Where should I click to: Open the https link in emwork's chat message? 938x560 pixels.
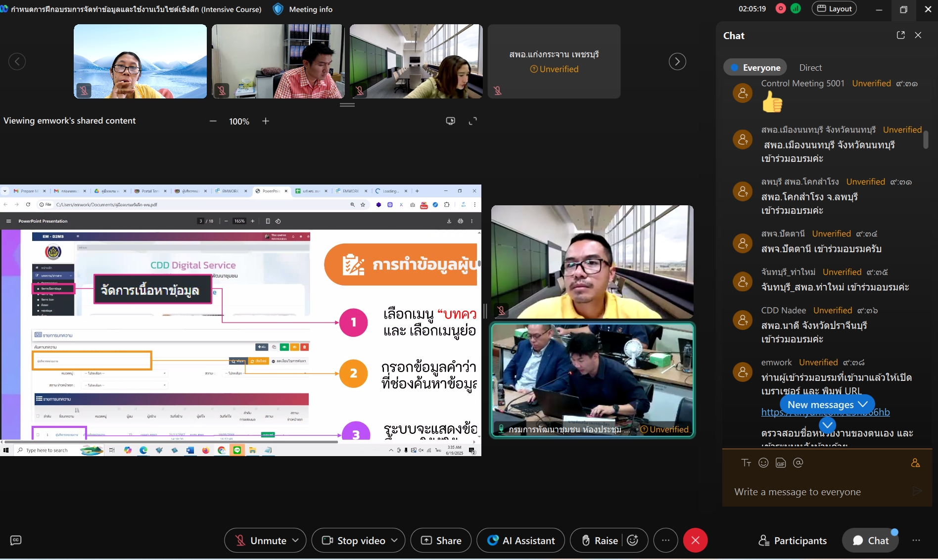825,412
